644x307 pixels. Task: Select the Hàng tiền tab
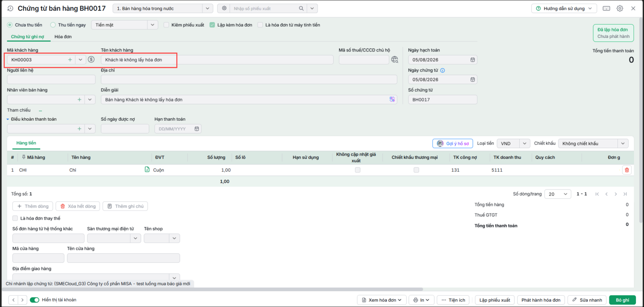(x=26, y=143)
